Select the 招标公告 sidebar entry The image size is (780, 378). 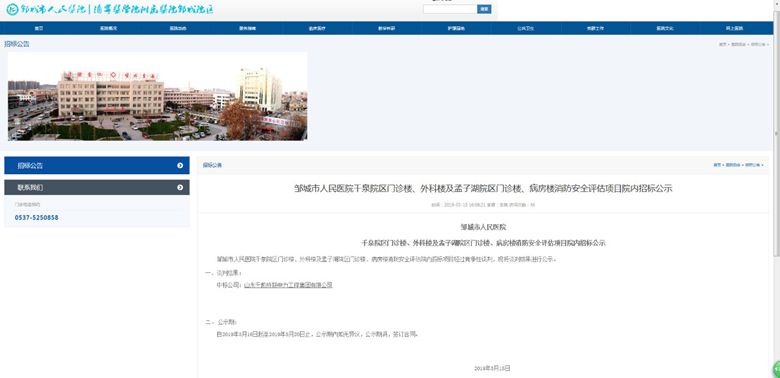tap(97, 166)
